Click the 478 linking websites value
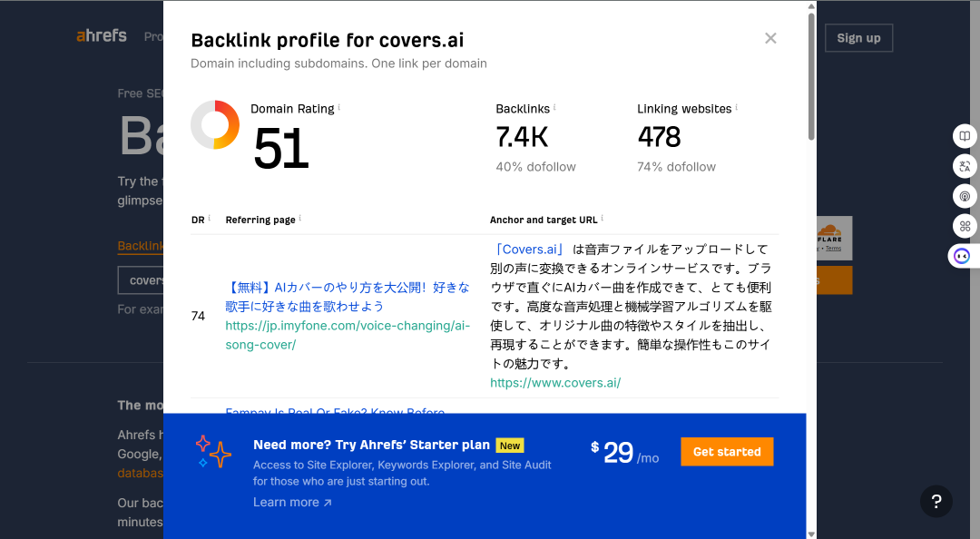 [659, 137]
